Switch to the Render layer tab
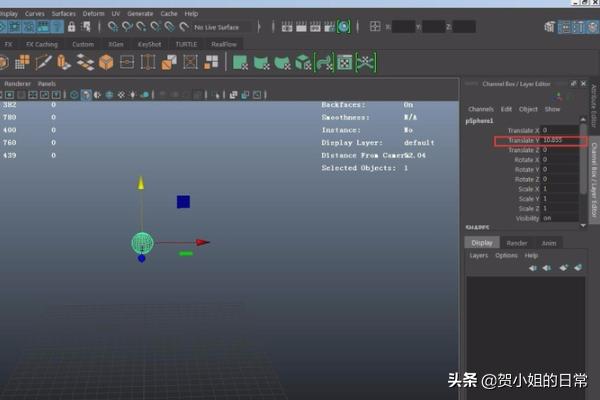This screenshot has height=400, width=600. tap(517, 243)
